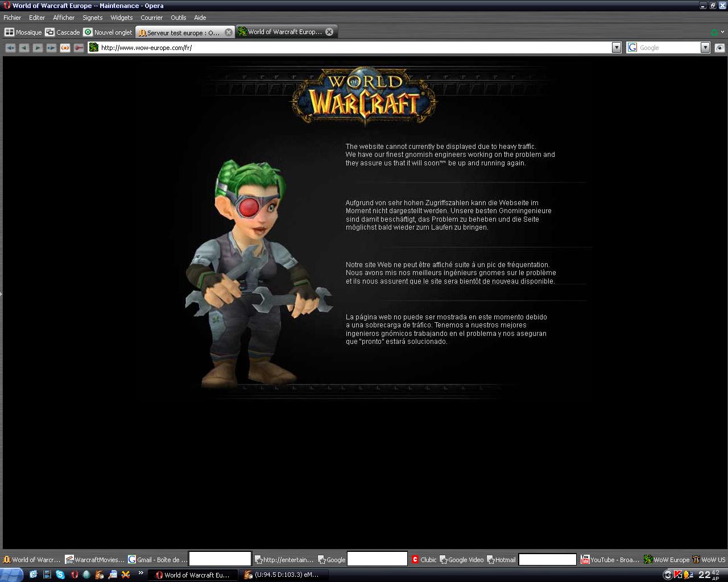The image size is (728, 582).
Task: Select the World of Warcraft Eu... taskbar button
Action: [x=192, y=575]
